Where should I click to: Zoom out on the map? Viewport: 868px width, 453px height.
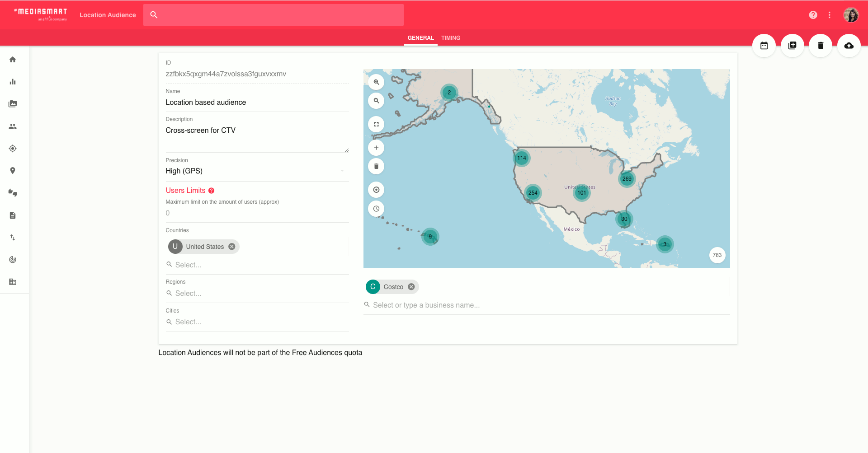pyautogui.click(x=376, y=101)
